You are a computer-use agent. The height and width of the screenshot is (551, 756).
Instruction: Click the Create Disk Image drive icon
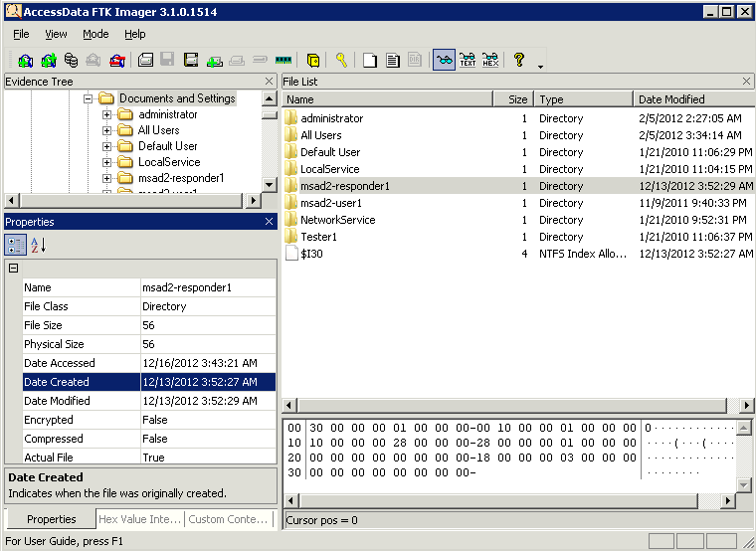click(x=145, y=61)
